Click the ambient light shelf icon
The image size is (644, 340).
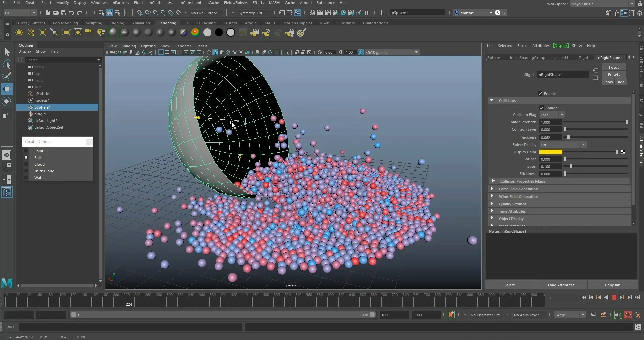(19, 33)
